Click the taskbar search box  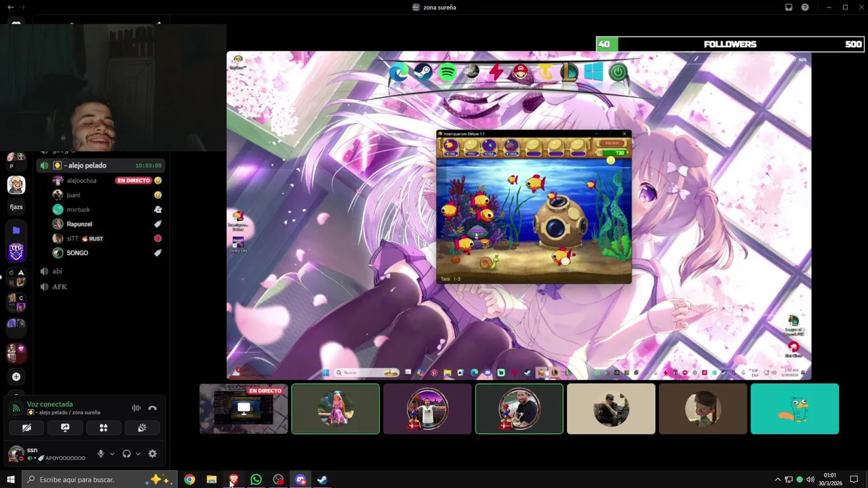(99, 480)
